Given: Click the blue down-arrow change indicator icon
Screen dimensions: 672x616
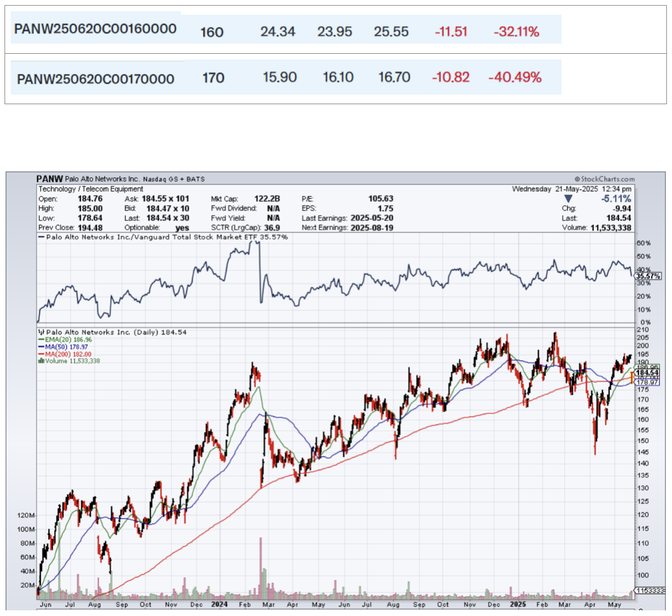Looking at the screenshot, I should (568, 199).
